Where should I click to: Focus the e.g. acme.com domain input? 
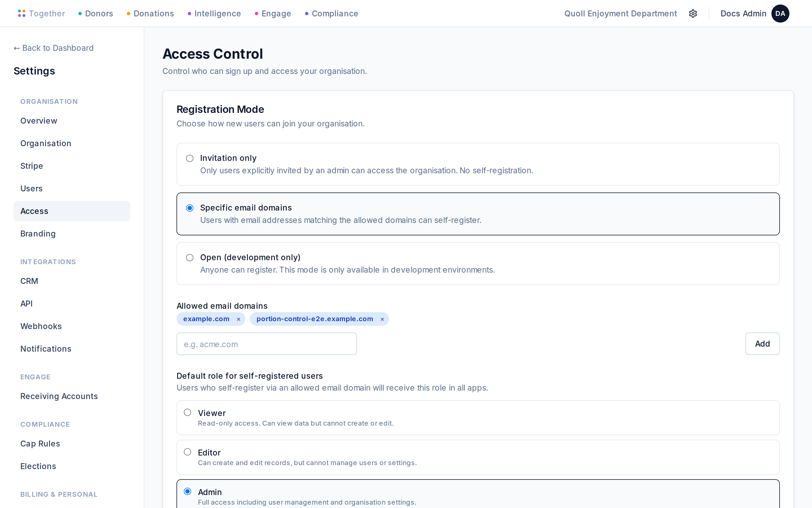point(266,344)
